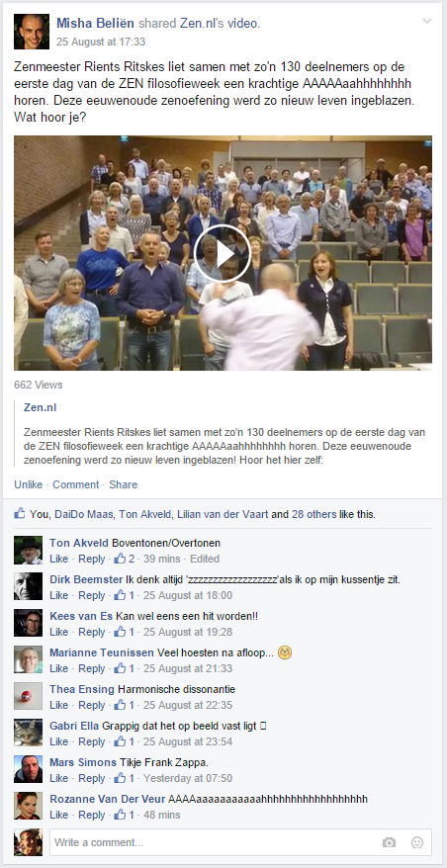Open Misha Beliën's profile picture
This screenshot has width=447, height=868.
pyautogui.click(x=32, y=32)
